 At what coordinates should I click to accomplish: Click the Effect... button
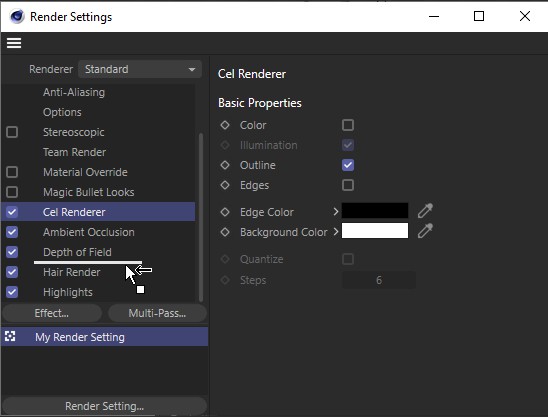coord(52,313)
